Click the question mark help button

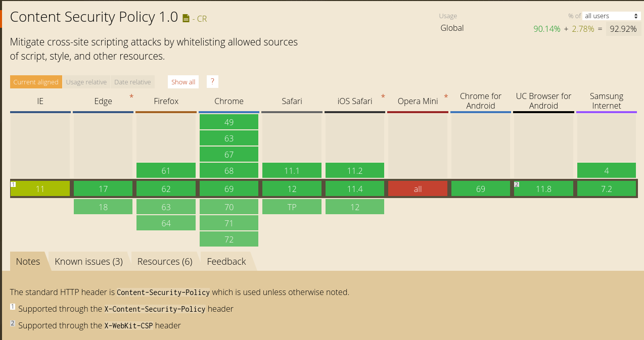pos(212,81)
